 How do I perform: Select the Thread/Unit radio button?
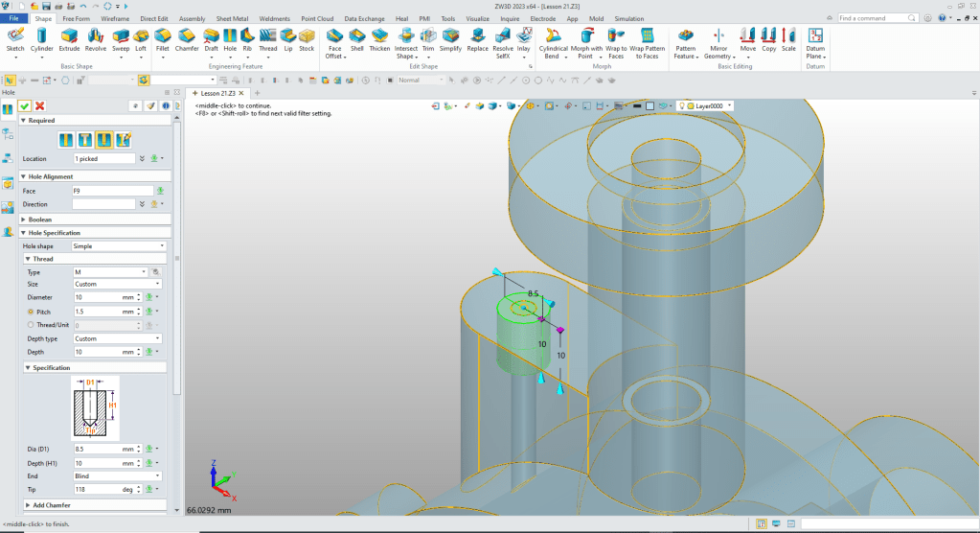click(x=31, y=325)
